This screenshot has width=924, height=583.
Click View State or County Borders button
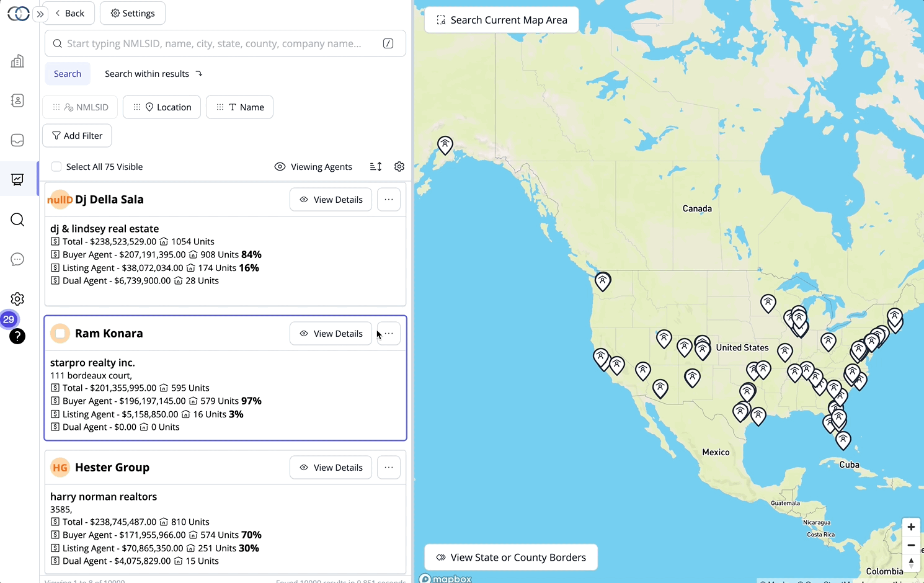(510, 557)
